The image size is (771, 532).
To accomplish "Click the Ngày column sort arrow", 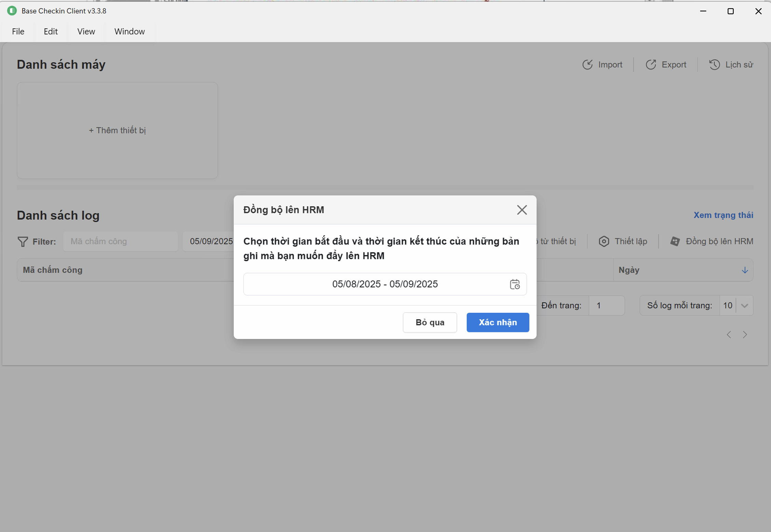I will [745, 270].
